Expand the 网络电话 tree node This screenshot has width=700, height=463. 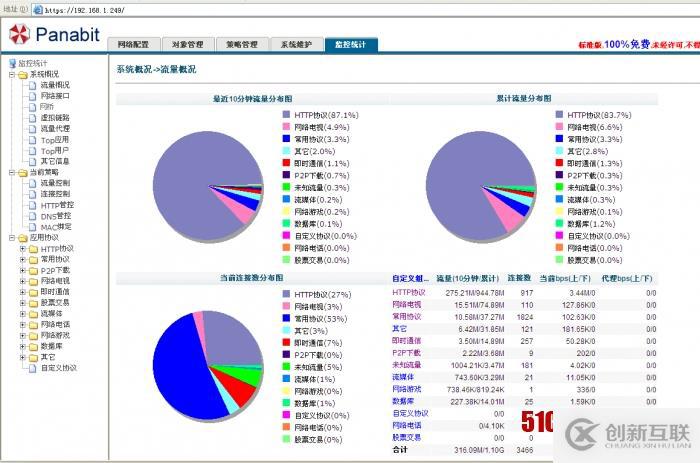coord(22,325)
